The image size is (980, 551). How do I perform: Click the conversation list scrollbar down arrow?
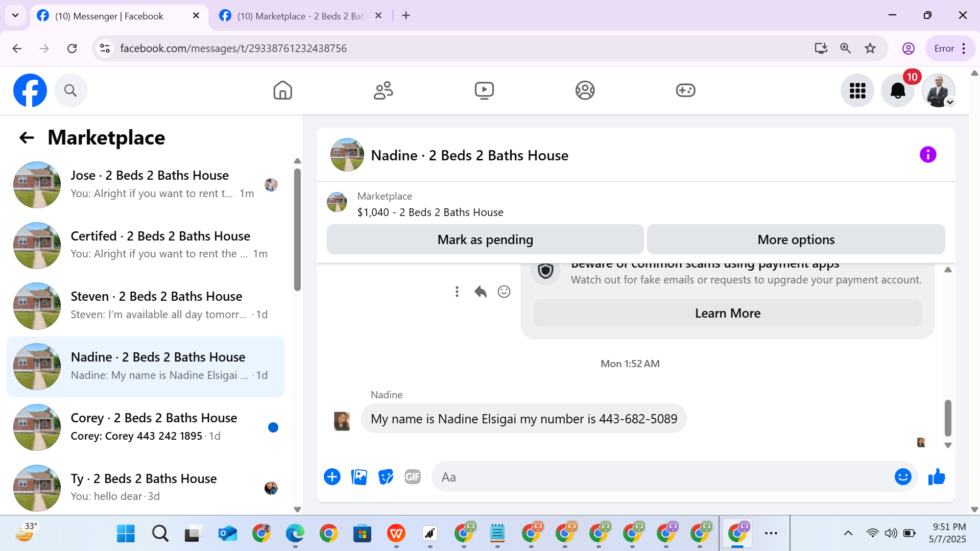point(297,509)
